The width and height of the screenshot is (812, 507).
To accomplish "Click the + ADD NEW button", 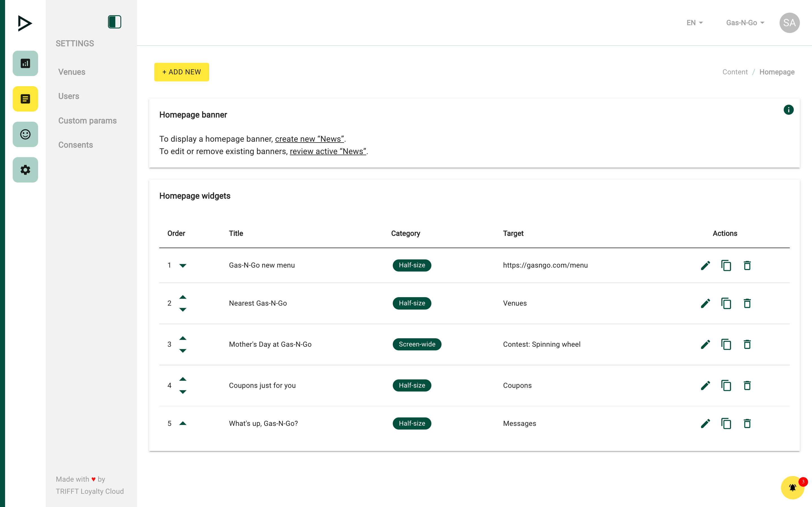I will coord(182,72).
